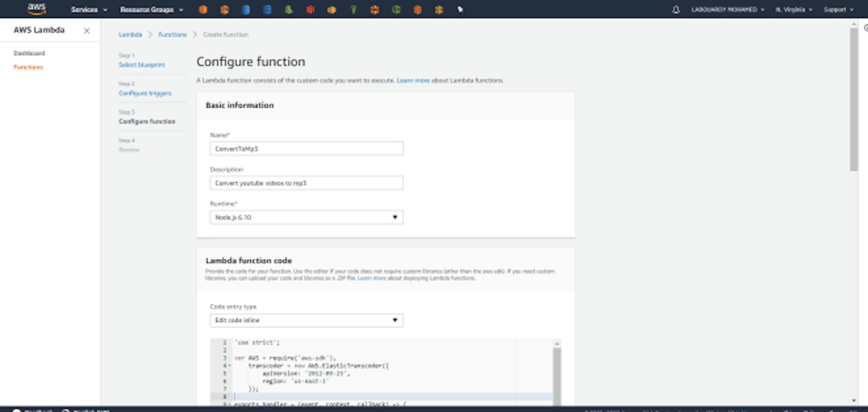Click the region 'us-east-1' code line
This screenshot has height=412, width=868.
pos(295,381)
